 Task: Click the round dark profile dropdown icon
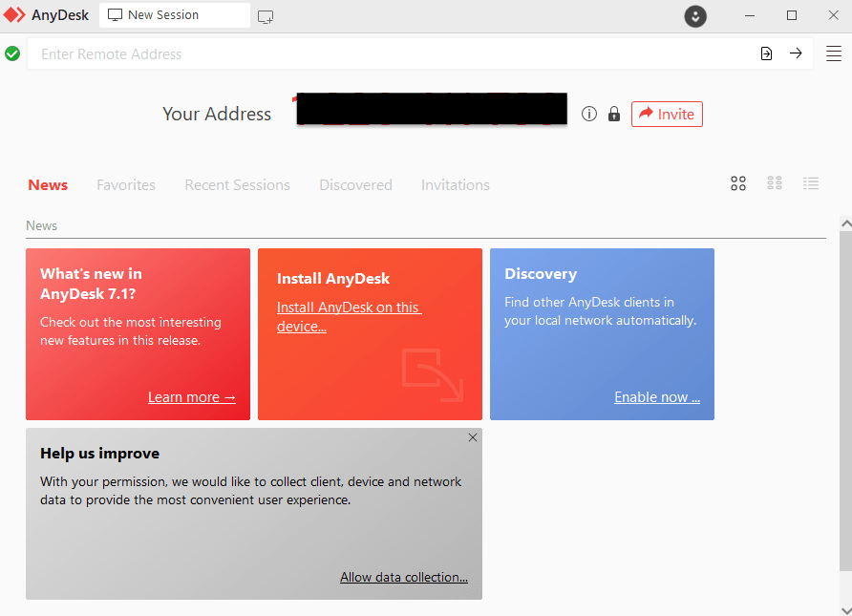pos(695,16)
